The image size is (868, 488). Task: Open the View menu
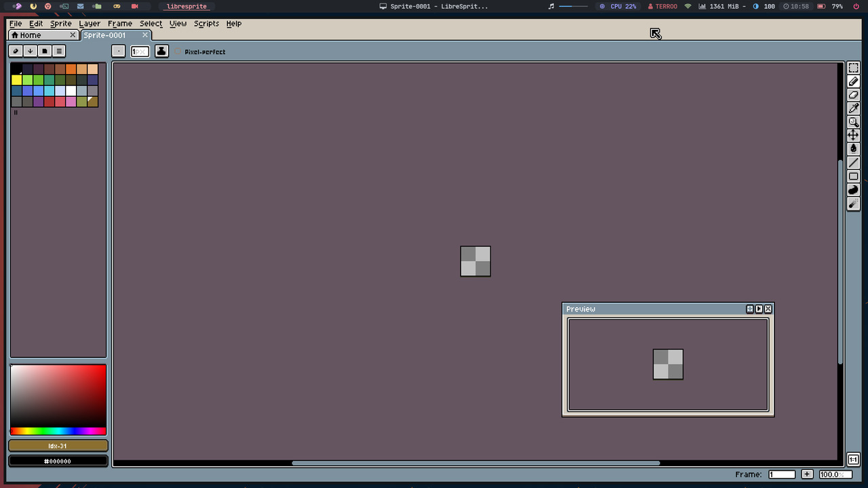click(178, 24)
